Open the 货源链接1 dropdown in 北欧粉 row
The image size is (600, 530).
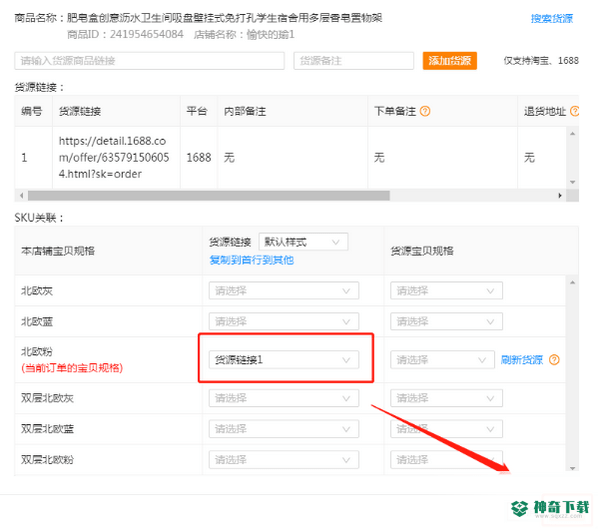(x=284, y=360)
